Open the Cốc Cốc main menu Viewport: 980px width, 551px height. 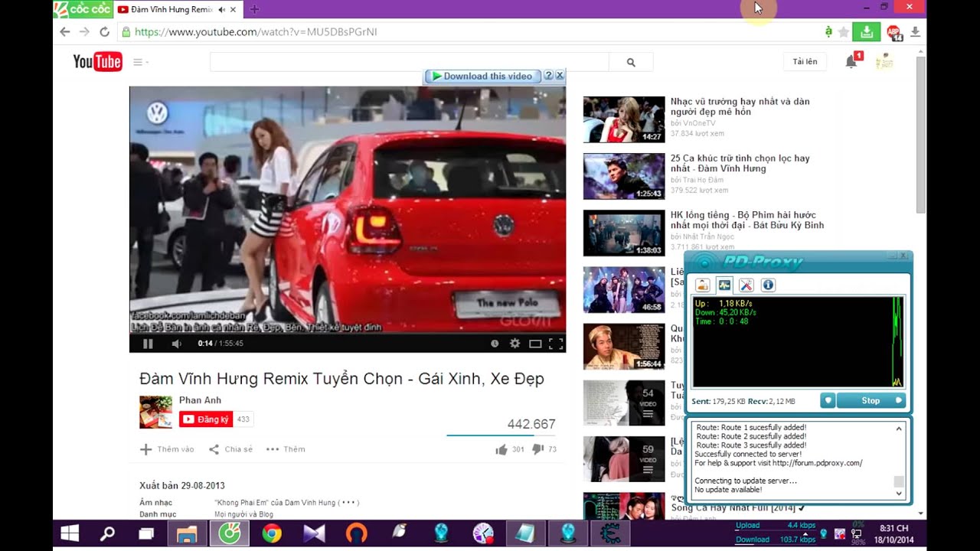pyautogui.click(x=83, y=9)
